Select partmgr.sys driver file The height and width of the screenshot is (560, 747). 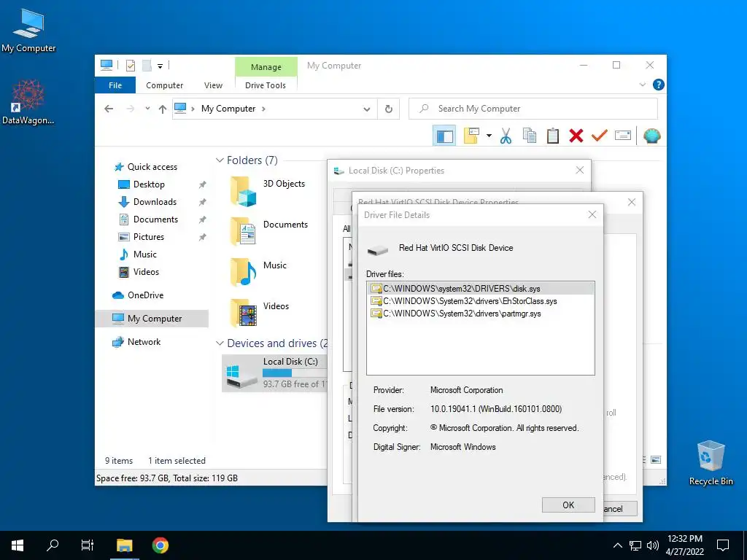[456, 314]
